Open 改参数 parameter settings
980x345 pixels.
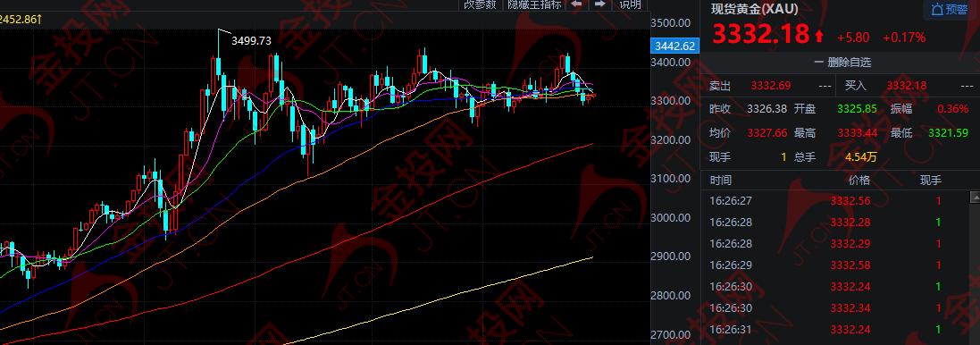coord(481,4)
